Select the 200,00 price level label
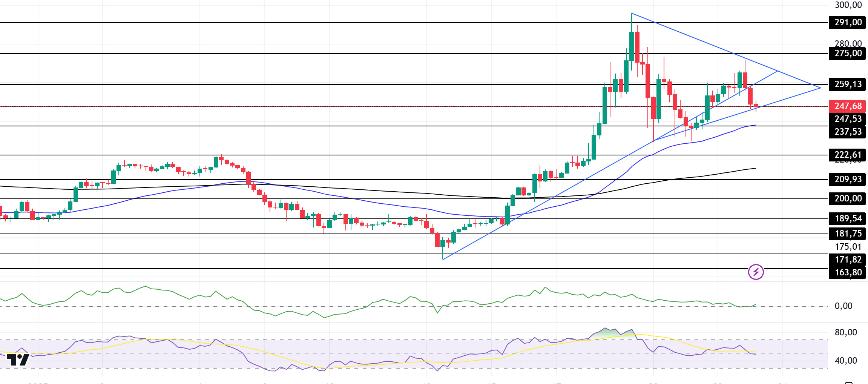868x384 pixels. point(847,199)
